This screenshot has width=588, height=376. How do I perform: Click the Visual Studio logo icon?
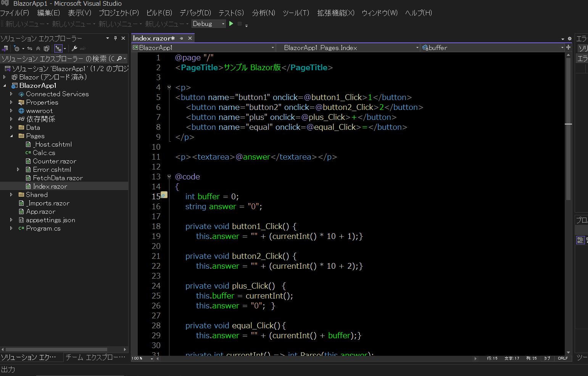tap(5, 3)
